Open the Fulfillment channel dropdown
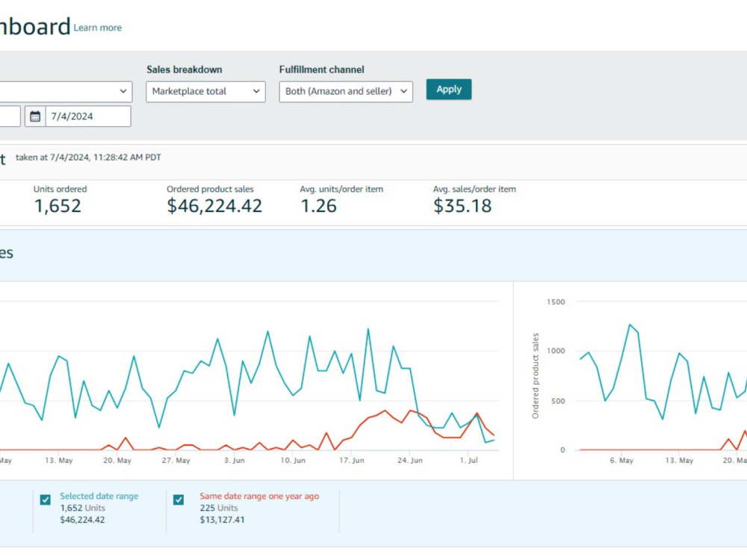 pos(345,91)
